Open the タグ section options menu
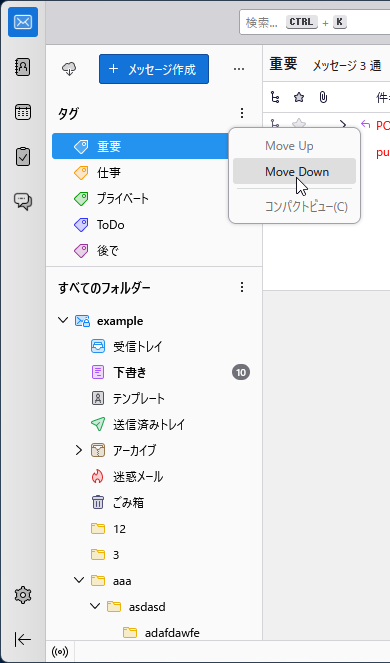The height and width of the screenshot is (663, 390). pos(242,113)
